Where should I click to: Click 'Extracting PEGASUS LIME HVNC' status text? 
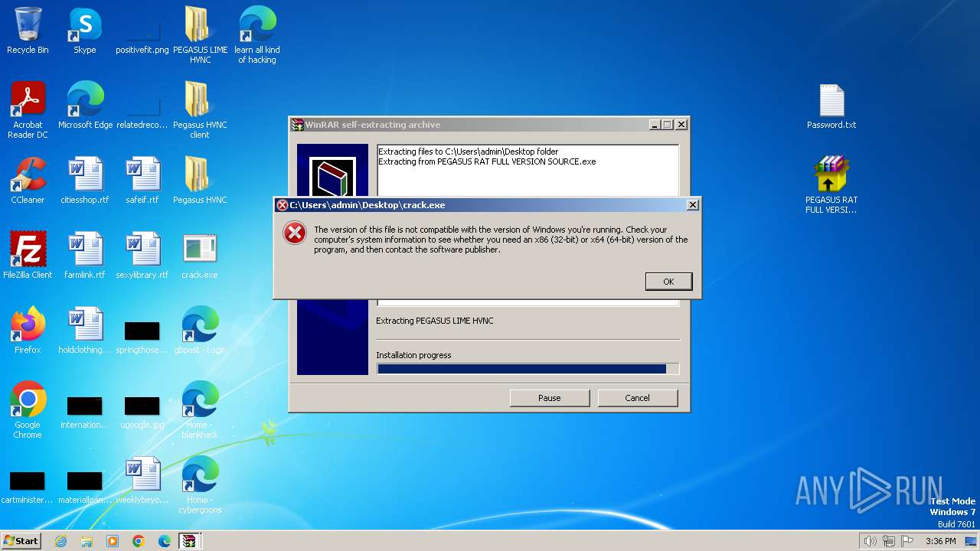(x=434, y=321)
